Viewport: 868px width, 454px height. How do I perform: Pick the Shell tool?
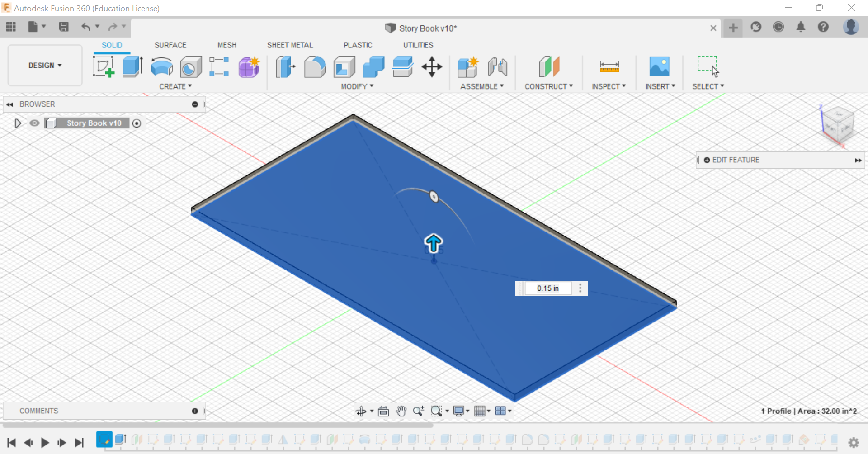(344, 67)
